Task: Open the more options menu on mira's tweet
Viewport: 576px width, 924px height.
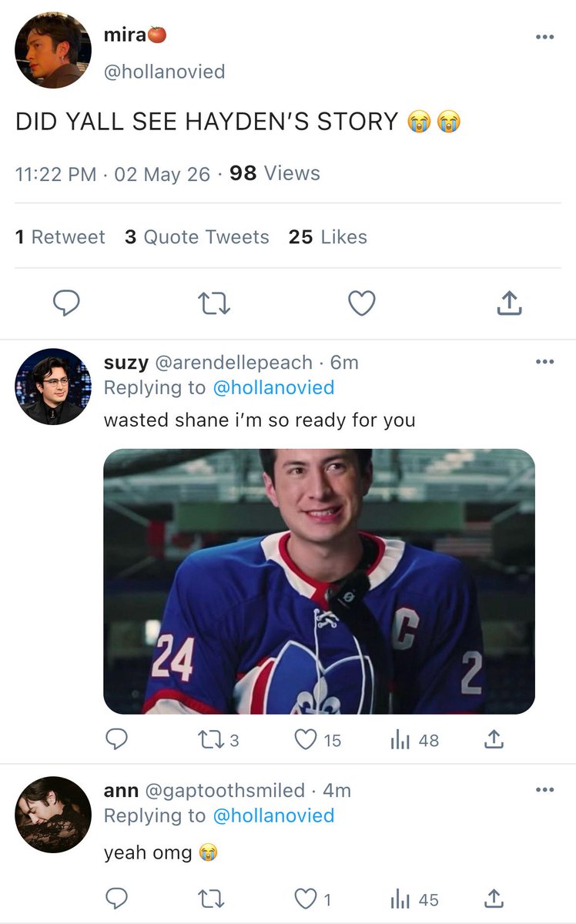Action: (x=544, y=37)
